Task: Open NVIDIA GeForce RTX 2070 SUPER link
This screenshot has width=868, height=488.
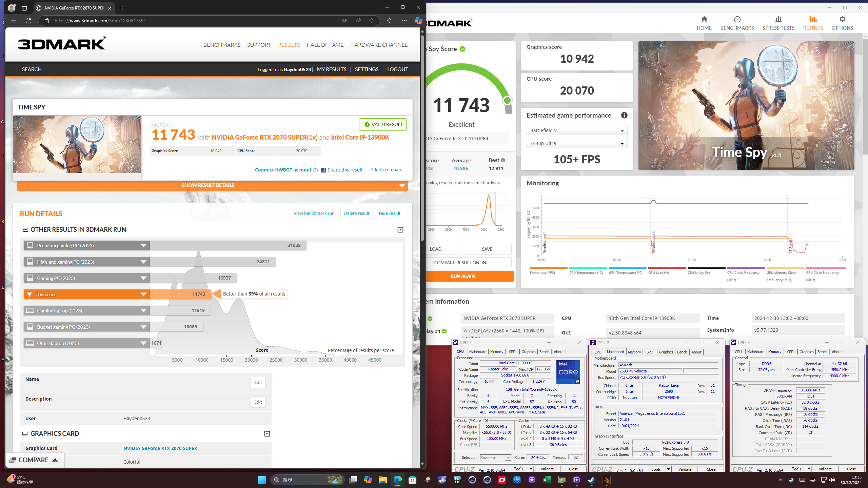Action: point(160,448)
